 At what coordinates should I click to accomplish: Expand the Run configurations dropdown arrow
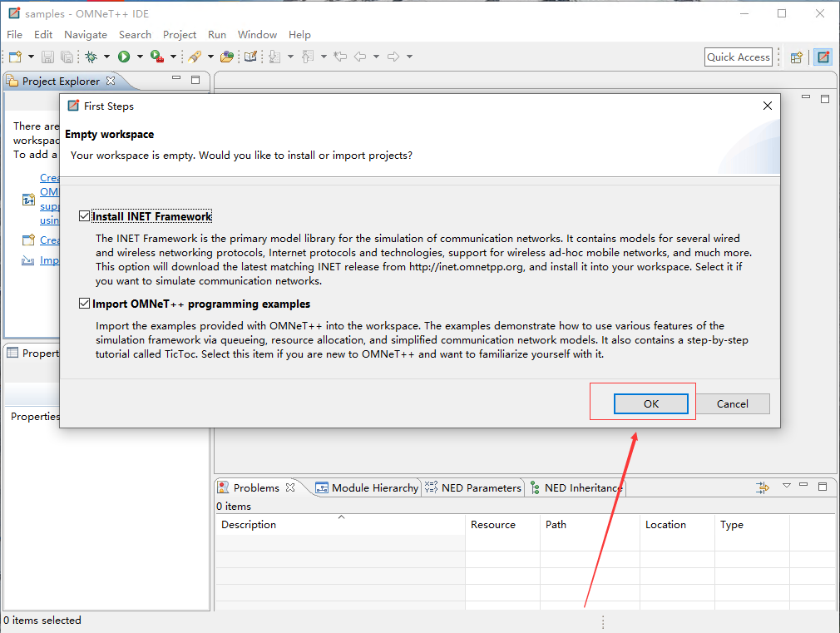tap(140, 57)
